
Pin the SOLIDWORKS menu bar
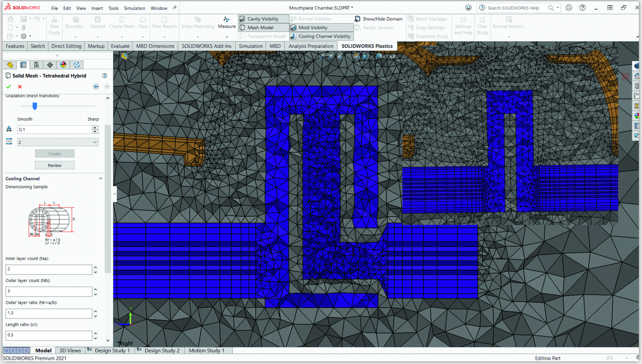[x=175, y=8]
